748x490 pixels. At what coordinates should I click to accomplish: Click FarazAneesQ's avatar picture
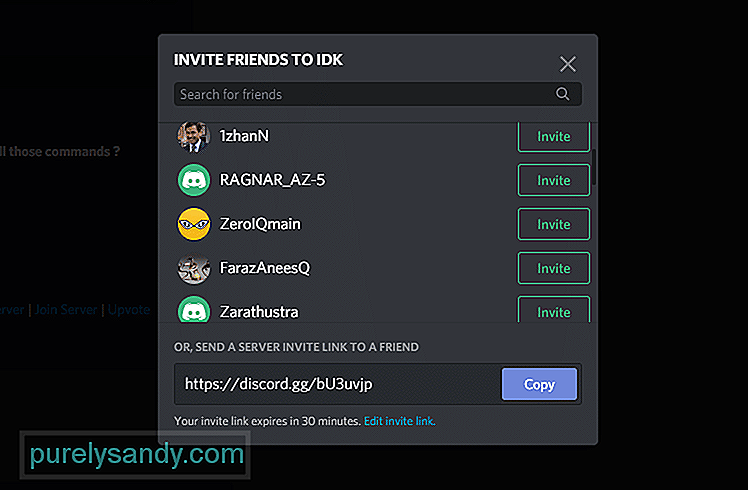click(194, 268)
